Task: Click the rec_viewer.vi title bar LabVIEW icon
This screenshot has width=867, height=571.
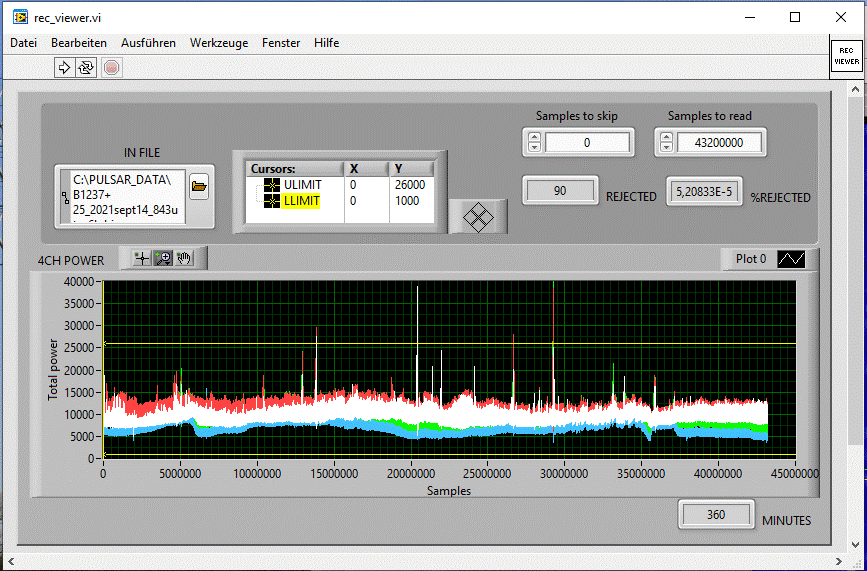Action: tap(20, 17)
